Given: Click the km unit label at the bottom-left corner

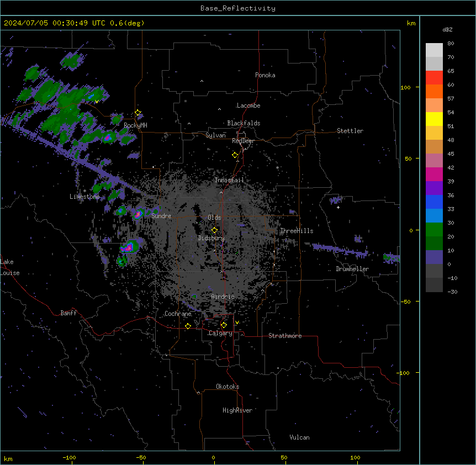Looking at the screenshot, I should [8, 458].
